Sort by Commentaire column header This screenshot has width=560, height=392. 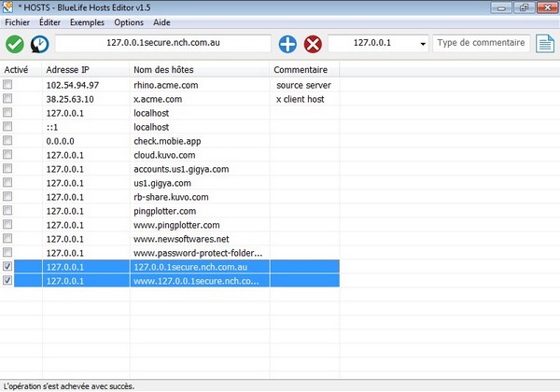304,70
